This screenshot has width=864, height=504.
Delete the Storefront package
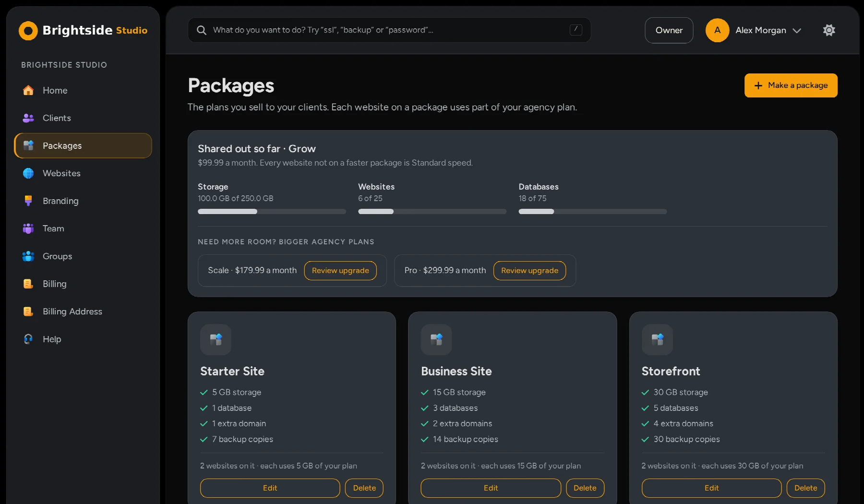click(806, 488)
